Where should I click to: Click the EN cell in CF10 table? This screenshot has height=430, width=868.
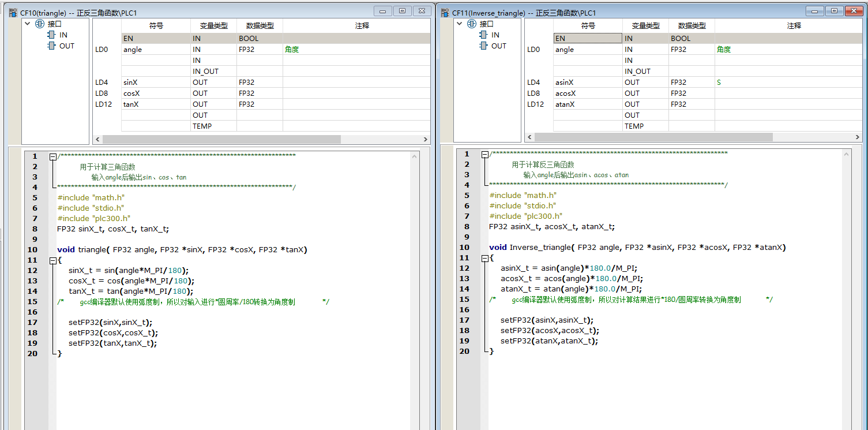[x=156, y=39]
